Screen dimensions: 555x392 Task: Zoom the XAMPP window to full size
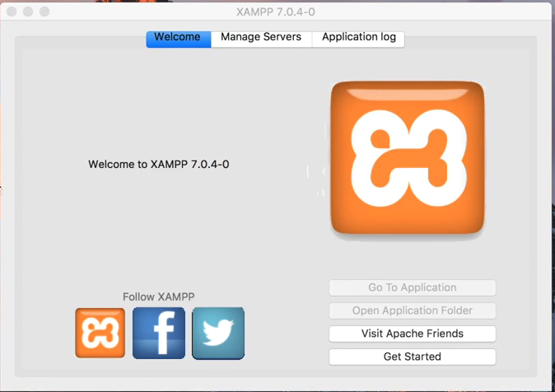coord(44,12)
